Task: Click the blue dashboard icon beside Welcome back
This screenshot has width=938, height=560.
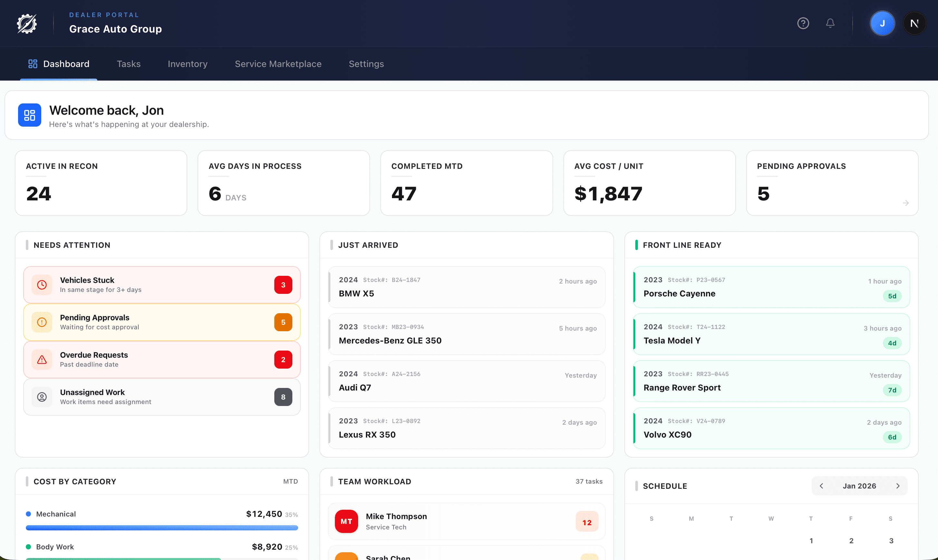Action: tap(29, 115)
